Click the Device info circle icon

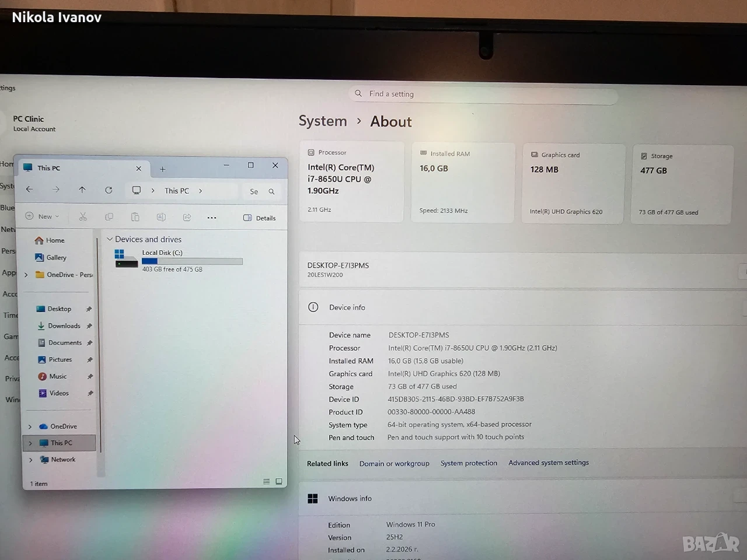(x=313, y=307)
